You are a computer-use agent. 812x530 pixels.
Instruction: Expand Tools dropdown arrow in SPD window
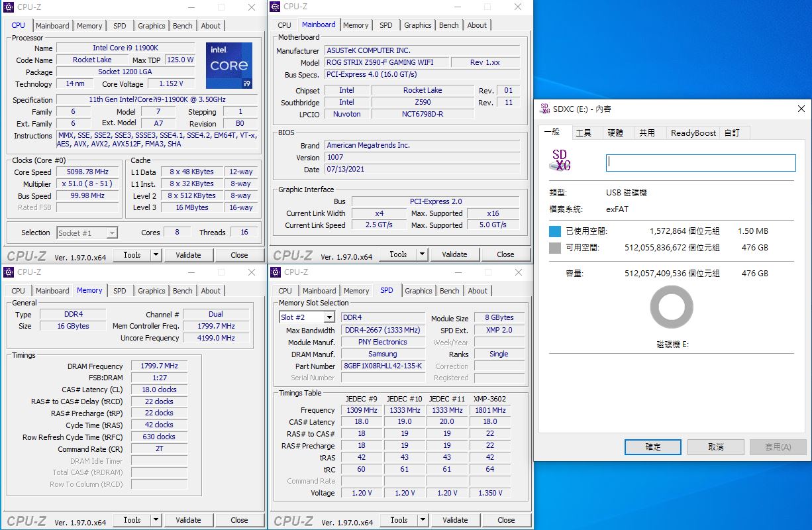423,520
